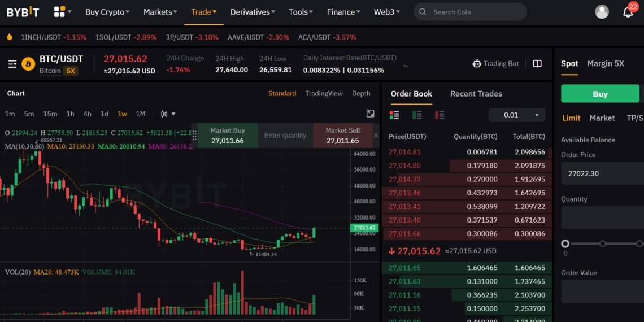Switch to the Standard chart view
The image size is (644, 322).
[x=282, y=94]
